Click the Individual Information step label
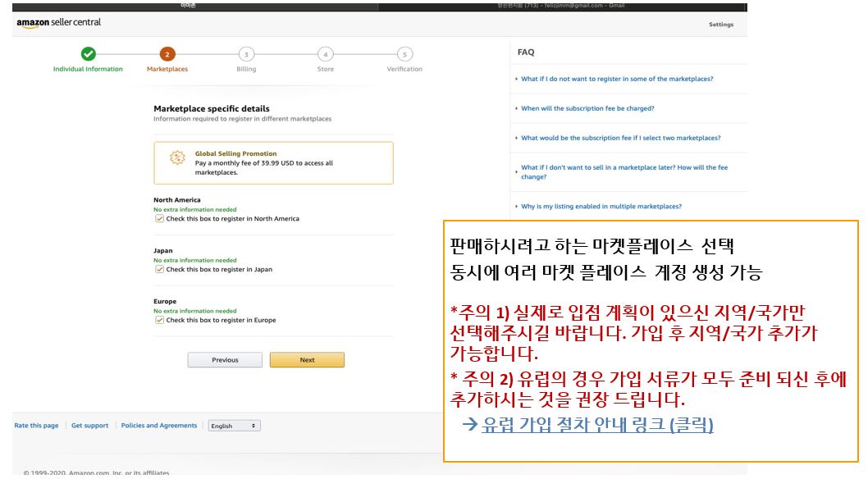Image resolution: width=868 pixels, height=479 pixels. click(x=88, y=69)
